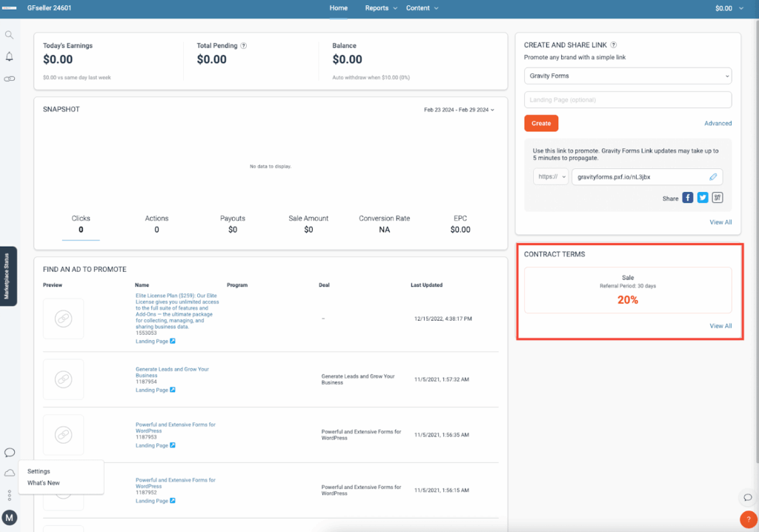Click the Create and Share Link help icon
759x532 pixels.
[x=613, y=45]
